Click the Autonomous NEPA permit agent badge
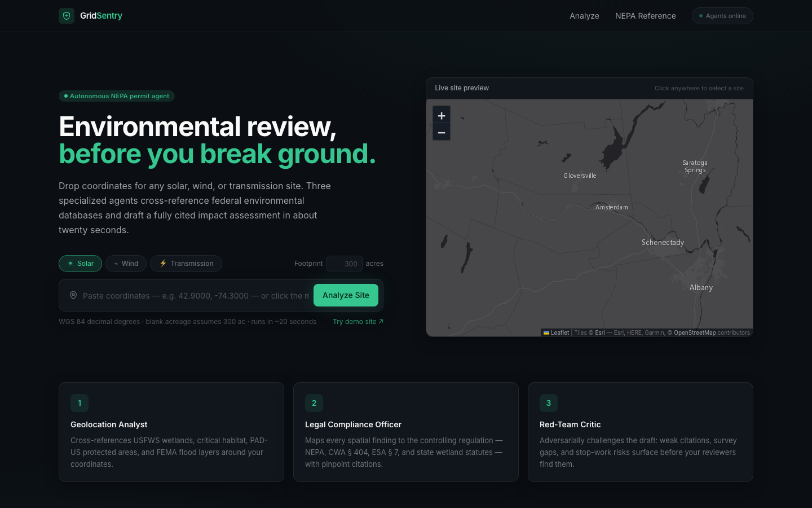The image size is (812, 508). (x=117, y=96)
